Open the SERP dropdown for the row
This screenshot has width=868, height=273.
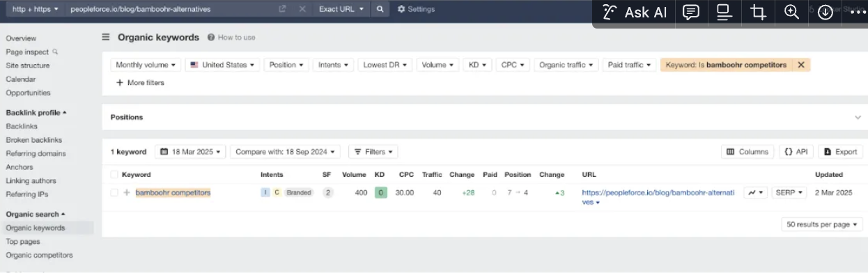[x=789, y=193]
